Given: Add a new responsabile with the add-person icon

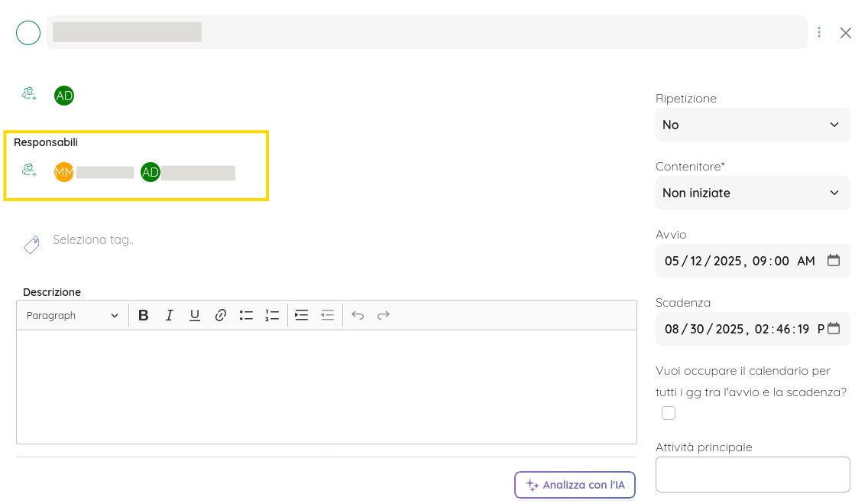Looking at the screenshot, I should coord(28,170).
